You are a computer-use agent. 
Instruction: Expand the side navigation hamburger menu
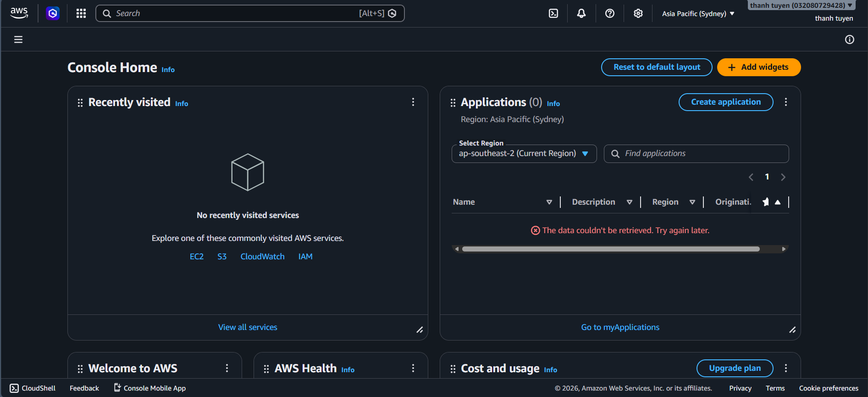click(18, 39)
